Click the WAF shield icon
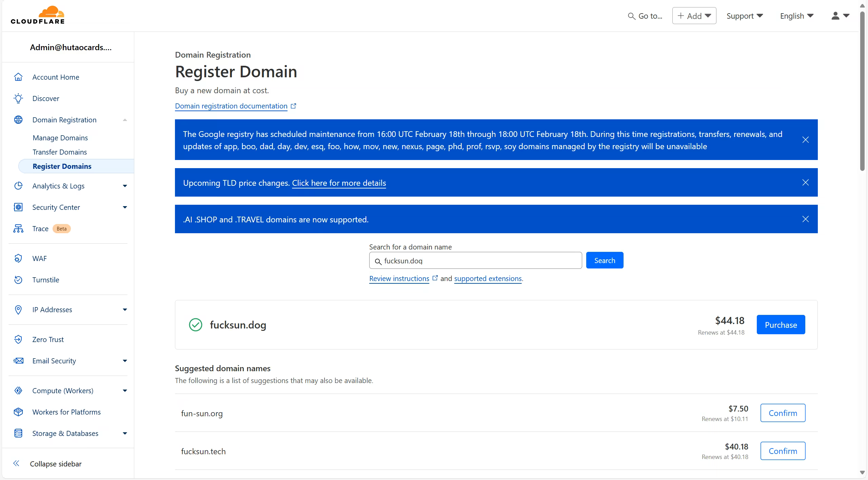This screenshot has width=868, height=480. 18,258
